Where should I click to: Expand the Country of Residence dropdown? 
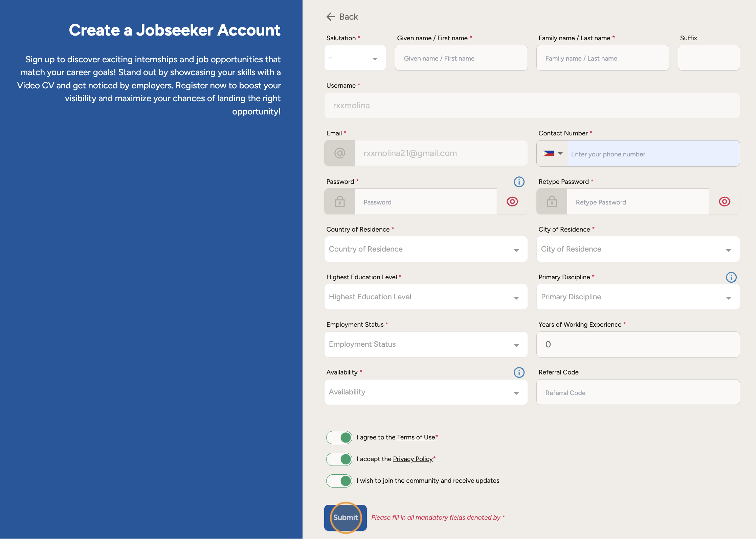coord(426,249)
